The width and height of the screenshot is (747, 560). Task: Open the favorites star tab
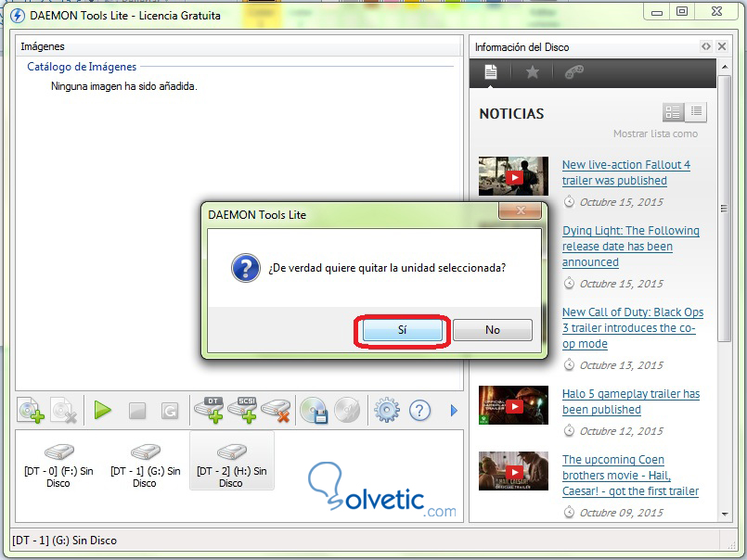pyautogui.click(x=532, y=72)
